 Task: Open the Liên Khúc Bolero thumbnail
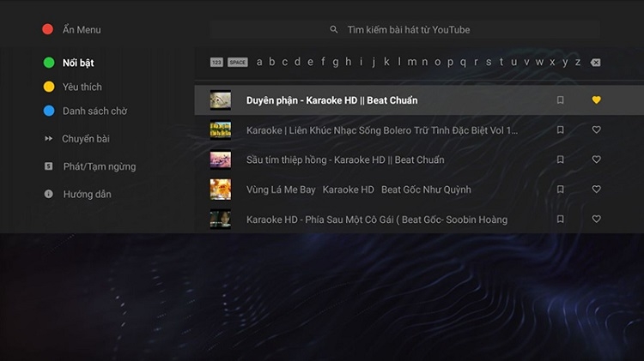coord(221,130)
